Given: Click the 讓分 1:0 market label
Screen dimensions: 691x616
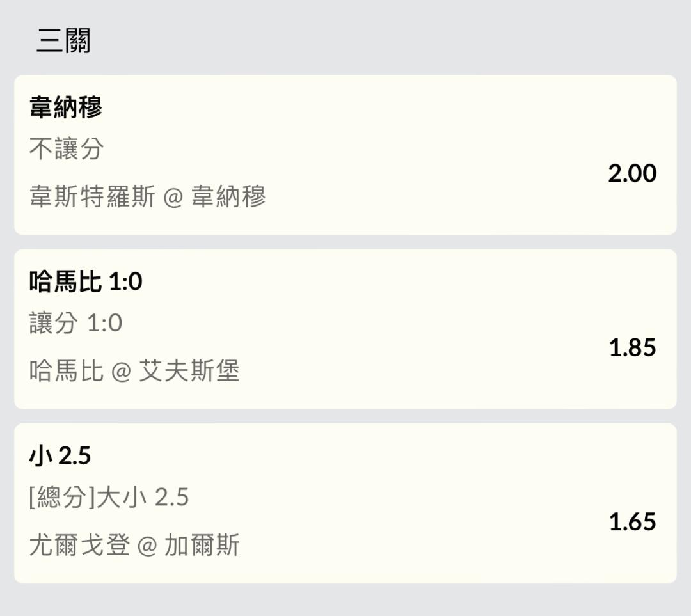Looking at the screenshot, I should point(75,323).
